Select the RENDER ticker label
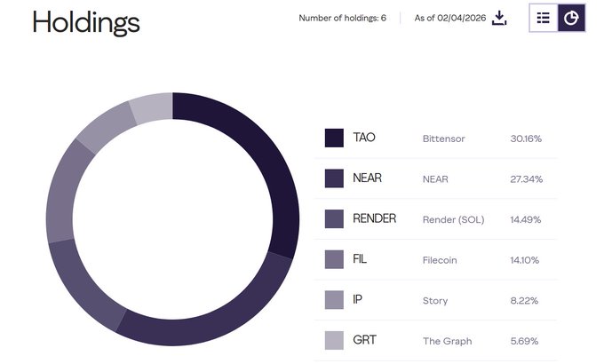 click(x=374, y=218)
